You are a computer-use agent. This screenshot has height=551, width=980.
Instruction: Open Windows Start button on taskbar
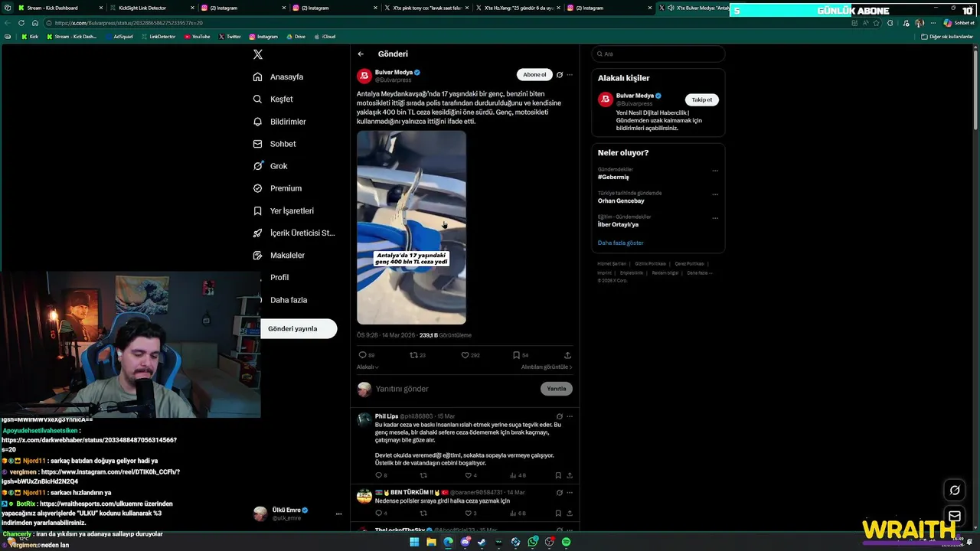point(414,542)
